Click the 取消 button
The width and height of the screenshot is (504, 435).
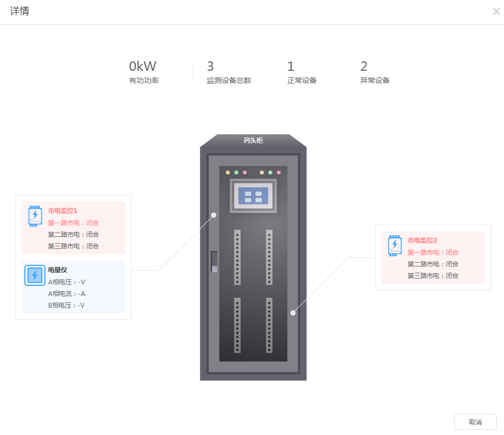(475, 422)
